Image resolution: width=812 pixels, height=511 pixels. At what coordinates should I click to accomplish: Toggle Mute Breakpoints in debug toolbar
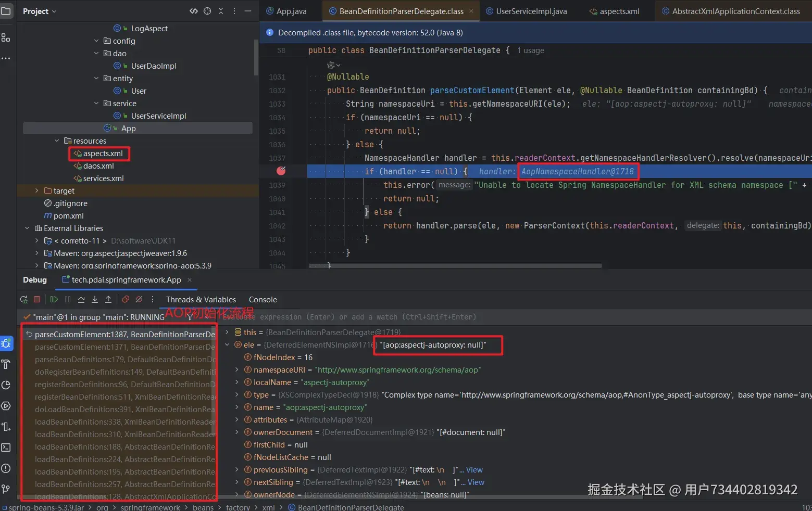tap(139, 299)
